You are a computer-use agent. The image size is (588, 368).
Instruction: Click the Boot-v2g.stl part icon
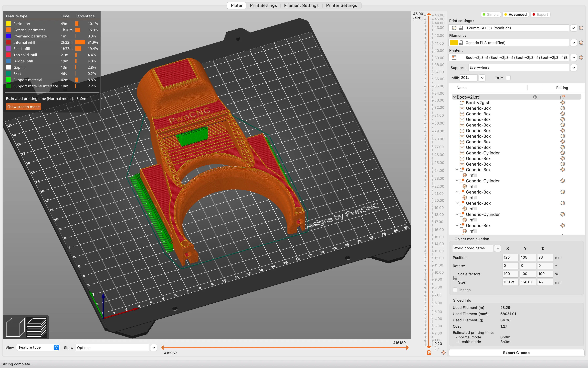point(462,103)
